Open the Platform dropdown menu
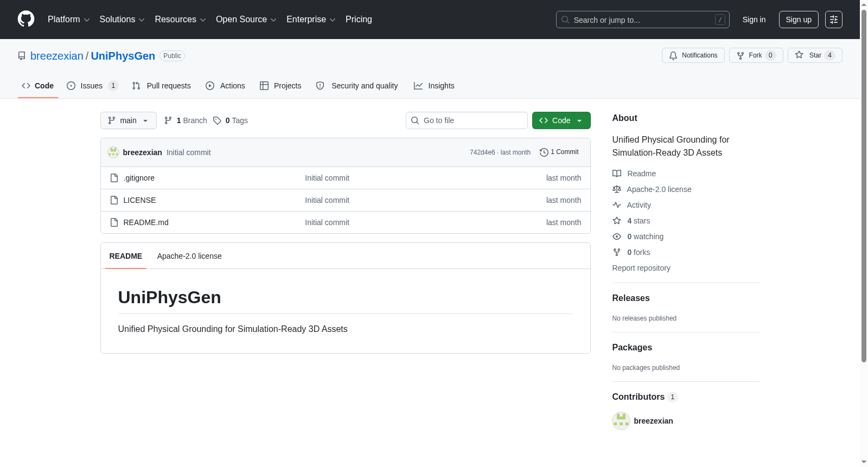This screenshot has height=467, width=868. 69,20
